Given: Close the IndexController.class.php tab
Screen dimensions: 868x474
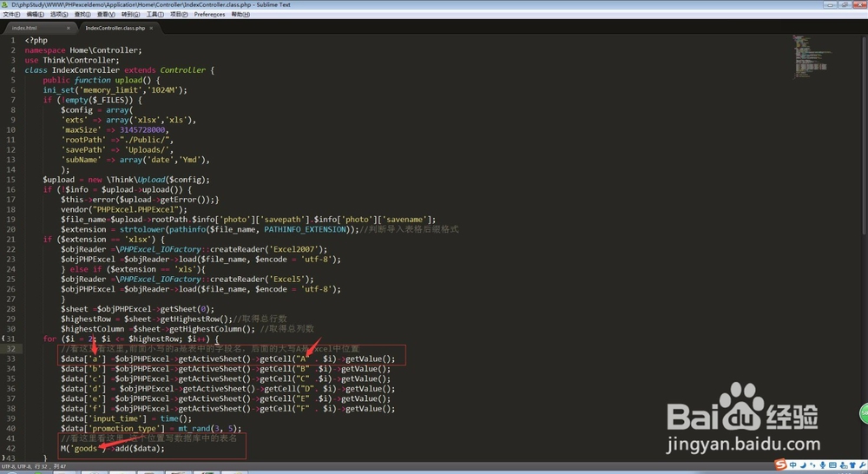Looking at the screenshot, I should (x=151, y=28).
